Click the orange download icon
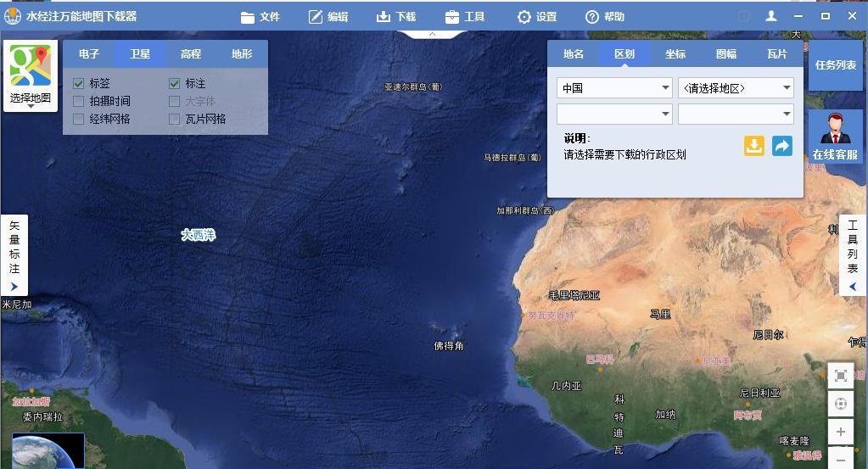Screen dimensions: 868x469 point(754,146)
